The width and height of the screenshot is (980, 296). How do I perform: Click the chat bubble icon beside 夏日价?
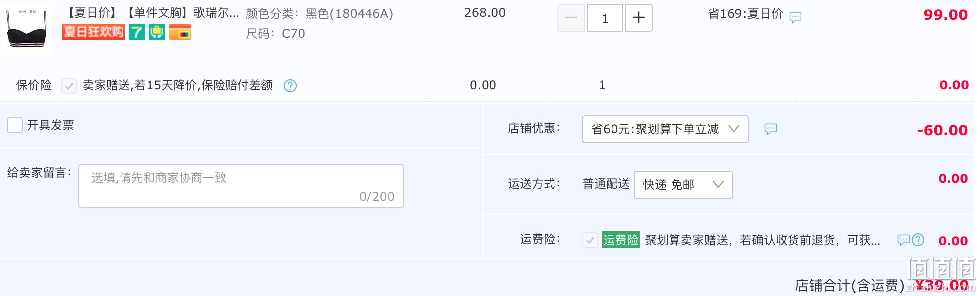coord(796,17)
